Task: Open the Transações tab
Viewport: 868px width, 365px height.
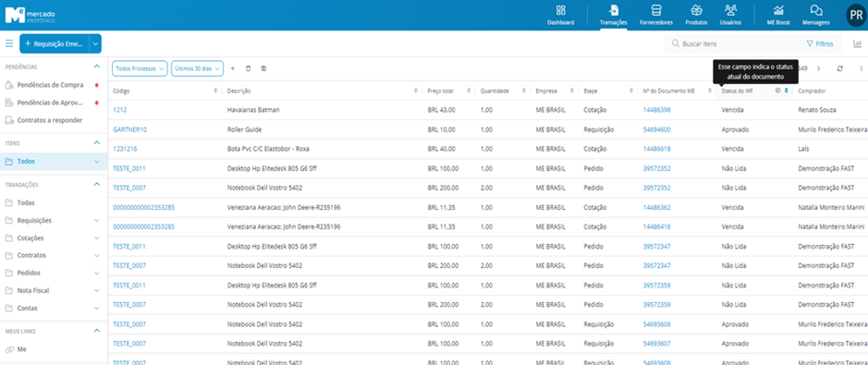Action: (614, 15)
